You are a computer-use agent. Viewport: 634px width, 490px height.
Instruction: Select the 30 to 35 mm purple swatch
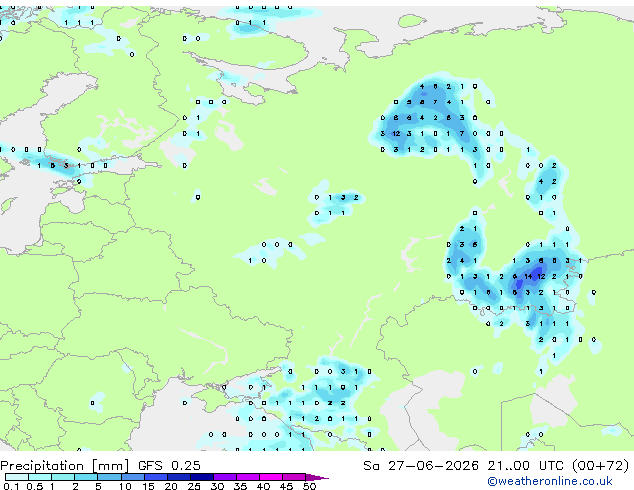[225, 477]
